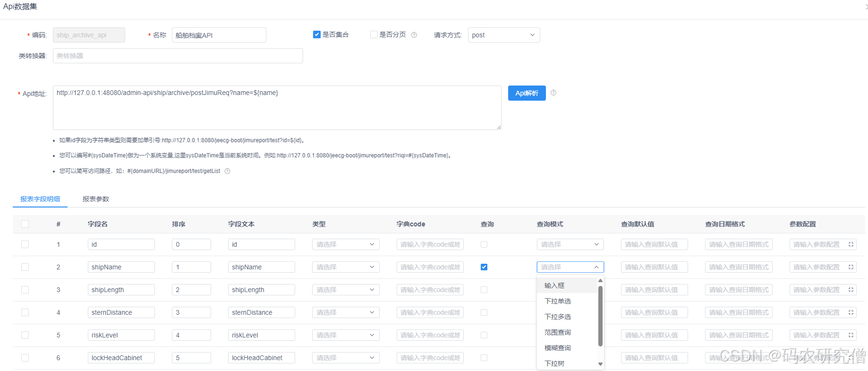The image size is (868, 371).
Task: Edit the 字段文本 input shipLength
Action: point(262,290)
